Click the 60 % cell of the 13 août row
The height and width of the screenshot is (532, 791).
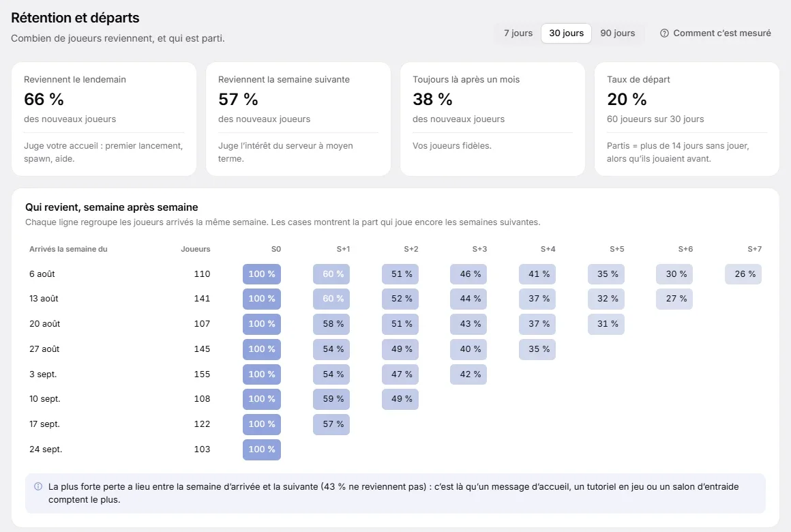(332, 299)
